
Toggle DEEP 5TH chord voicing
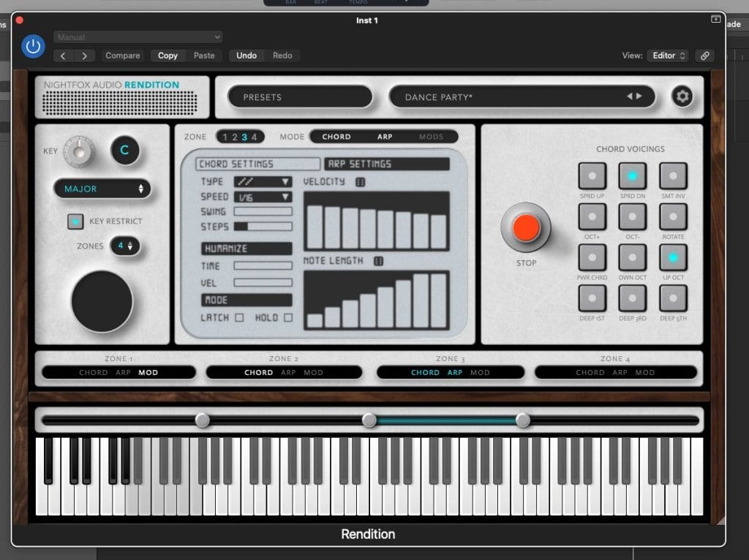pyautogui.click(x=673, y=298)
